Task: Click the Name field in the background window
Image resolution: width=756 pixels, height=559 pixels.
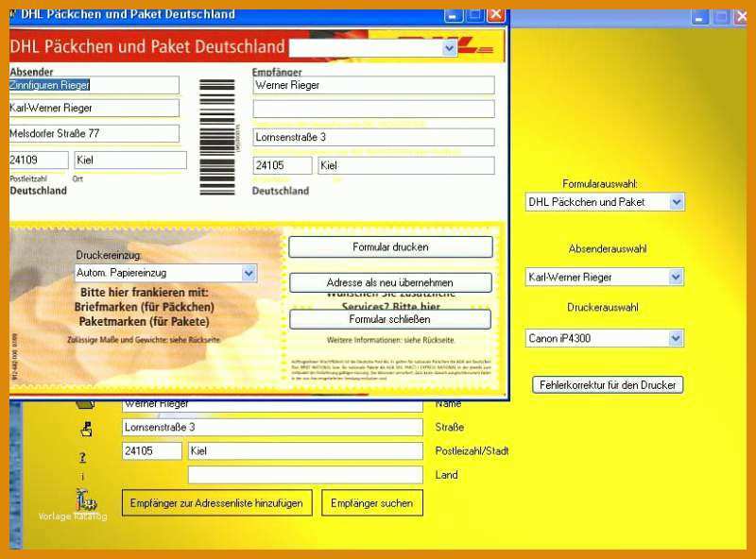Action: [x=272, y=405]
